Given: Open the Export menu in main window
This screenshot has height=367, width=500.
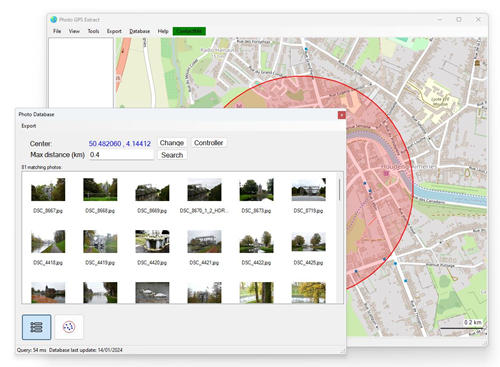Looking at the screenshot, I should point(114,31).
